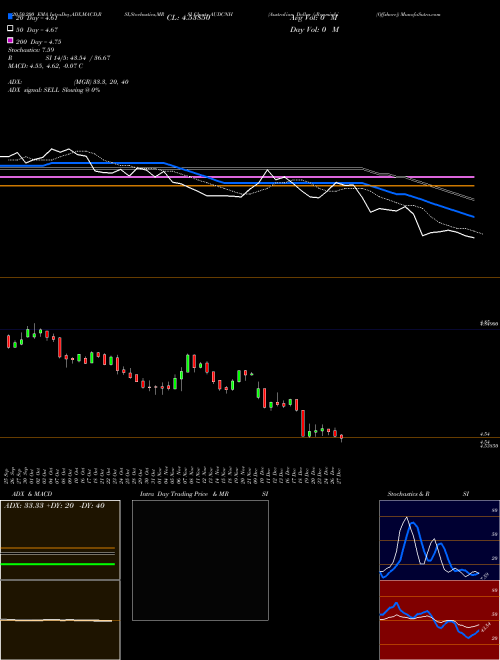
Task: Click the large red candle in mid December
Action: click(303, 423)
